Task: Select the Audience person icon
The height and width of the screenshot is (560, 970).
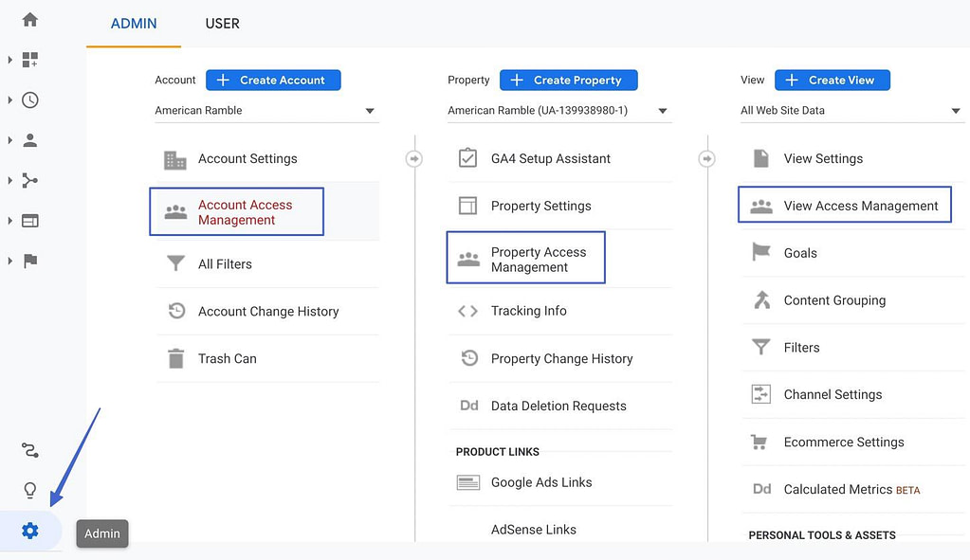Action: [29, 139]
